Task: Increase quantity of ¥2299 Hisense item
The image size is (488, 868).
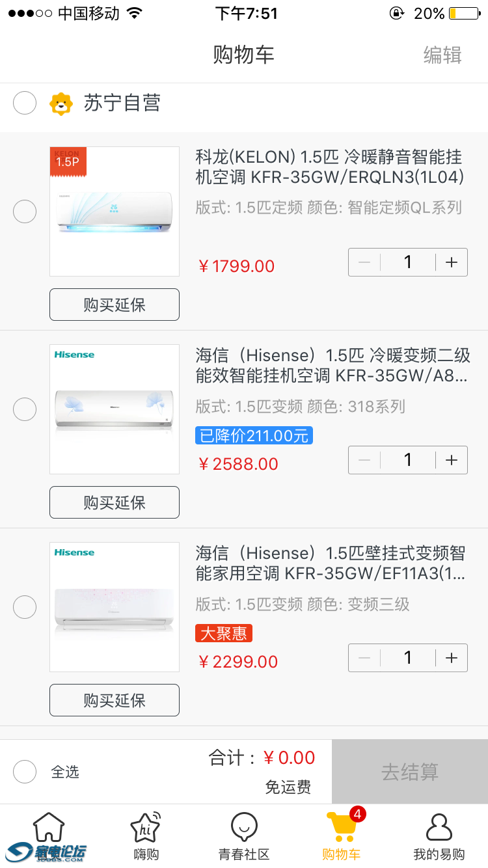Action: 452,658
